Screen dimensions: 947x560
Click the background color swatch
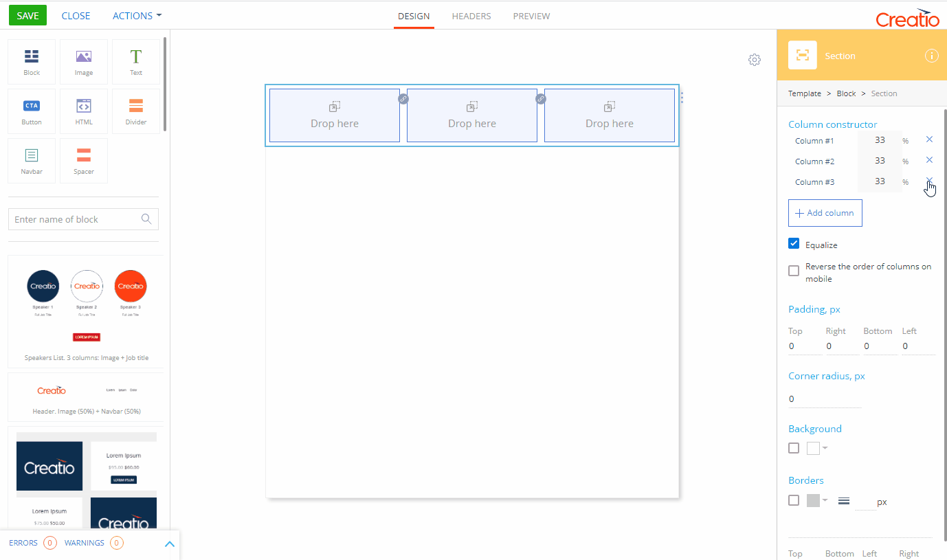coord(814,448)
